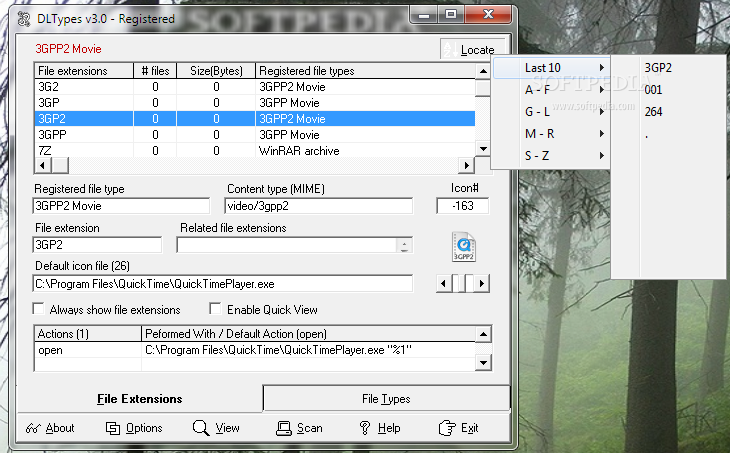This screenshot has height=453, width=730.
Task: Click the A-Z sort icon on Locate
Action: coord(450,49)
